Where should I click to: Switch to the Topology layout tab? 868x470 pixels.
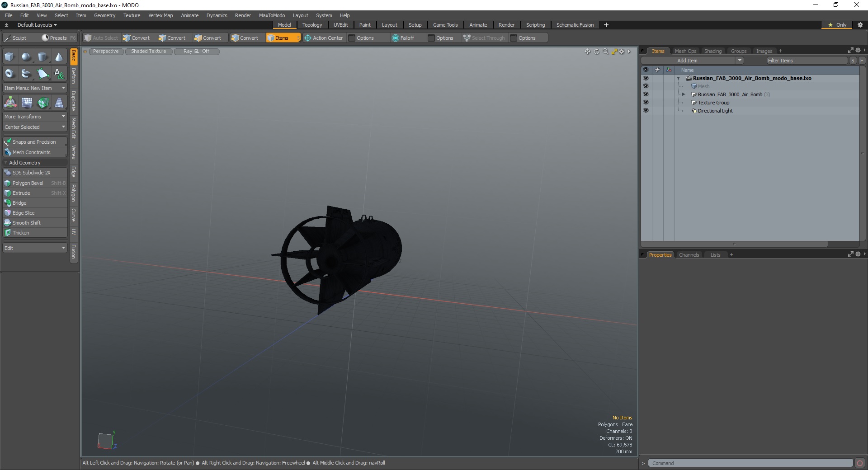pyautogui.click(x=312, y=25)
